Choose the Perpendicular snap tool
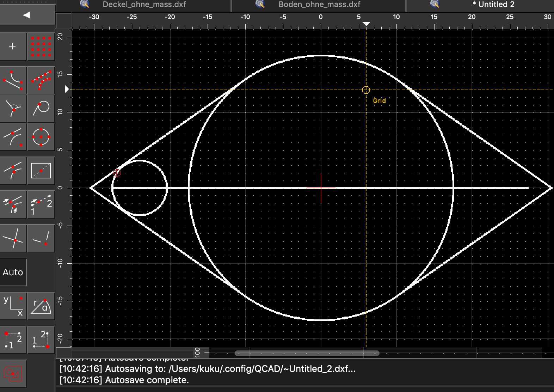554x392 pixels. [x=13, y=108]
